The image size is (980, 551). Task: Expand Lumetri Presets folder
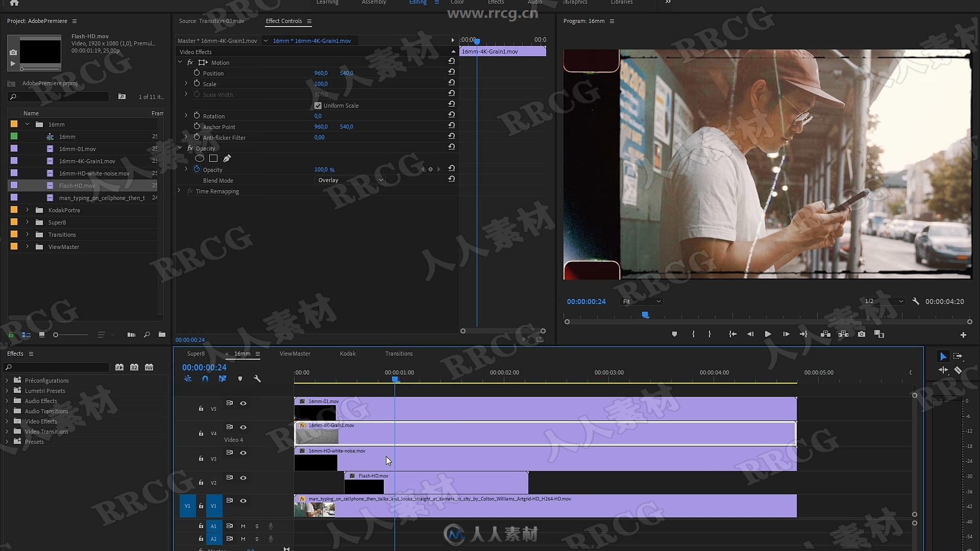[x=7, y=391]
